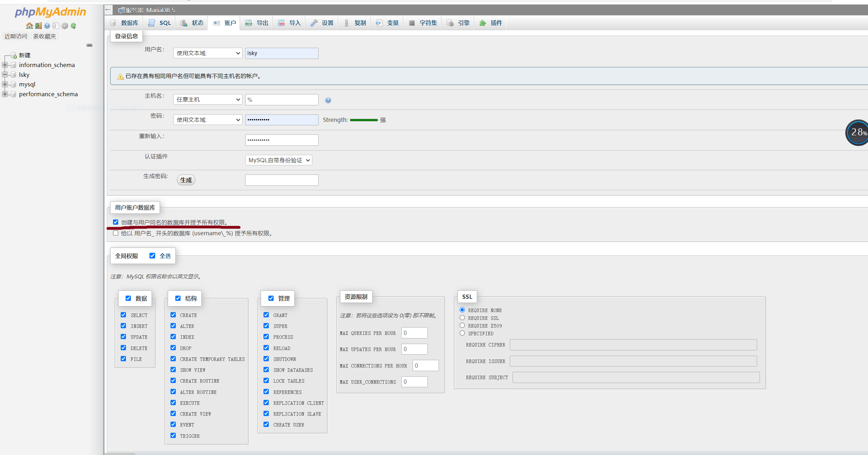The width and height of the screenshot is (868, 455).
Task: Click the logout door icon
Action: click(x=38, y=26)
